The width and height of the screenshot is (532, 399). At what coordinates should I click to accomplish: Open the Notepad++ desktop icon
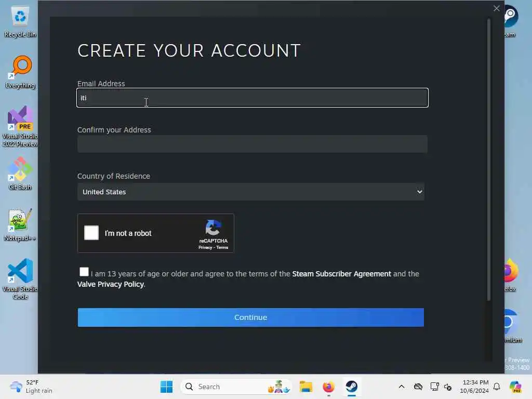[20, 225]
